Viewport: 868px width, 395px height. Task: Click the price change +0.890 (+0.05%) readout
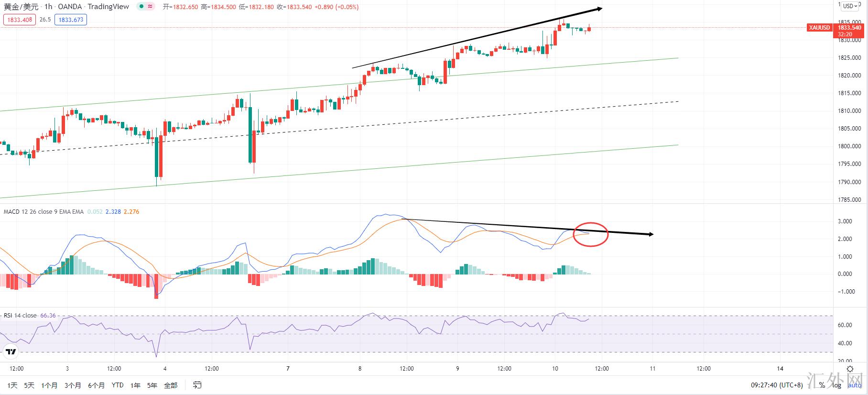click(x=336, y=7)
